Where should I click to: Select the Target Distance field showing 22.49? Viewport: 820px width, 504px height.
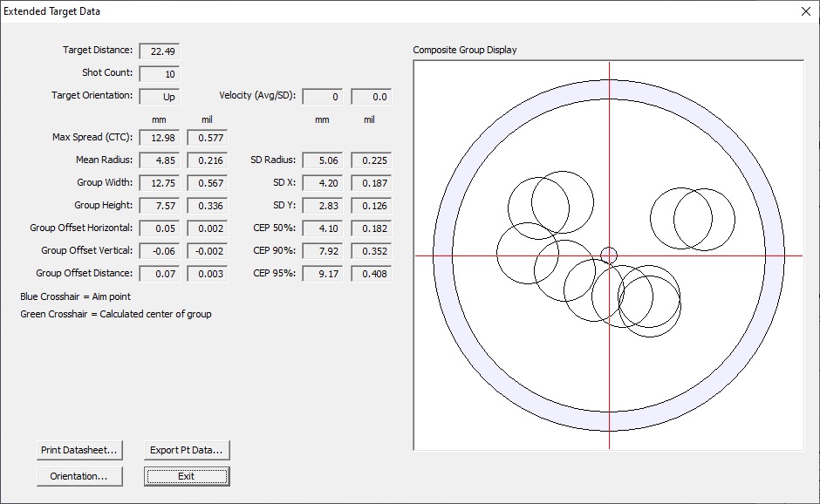coord(160,51)
